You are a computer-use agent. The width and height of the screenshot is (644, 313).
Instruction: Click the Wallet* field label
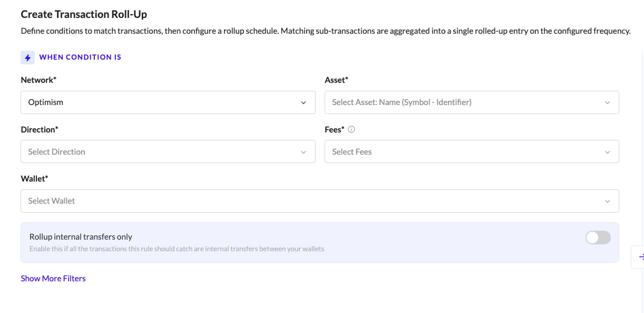click(35, 179)
